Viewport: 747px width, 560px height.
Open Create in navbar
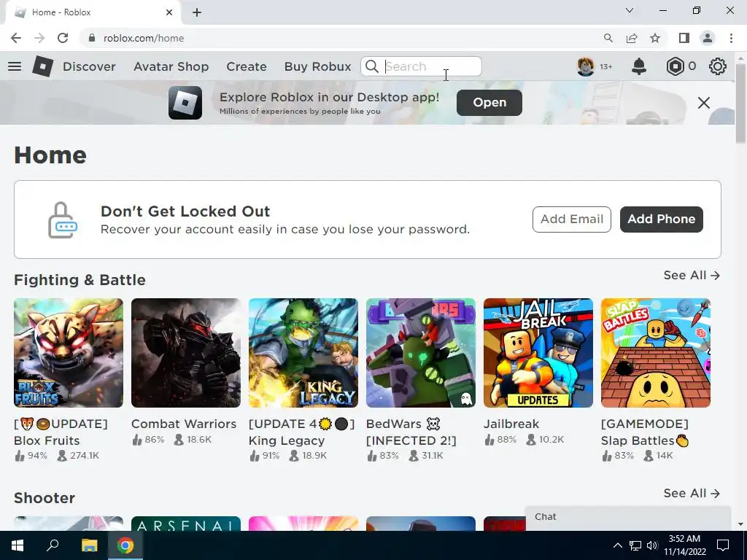(x=247, y=66)
